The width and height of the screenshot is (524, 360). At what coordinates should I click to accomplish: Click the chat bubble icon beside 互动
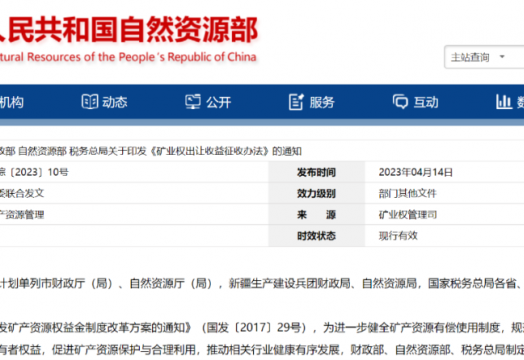(x=400, y=102)
